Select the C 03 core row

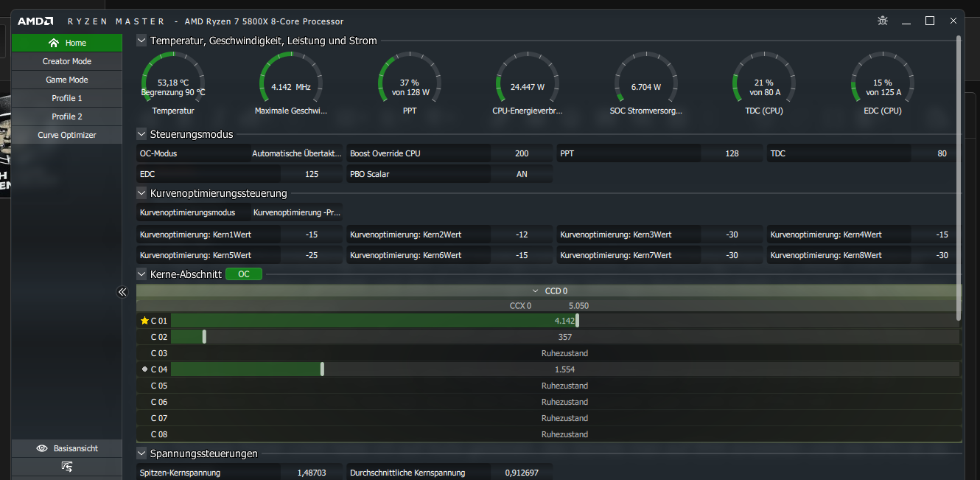pos(549,353)
